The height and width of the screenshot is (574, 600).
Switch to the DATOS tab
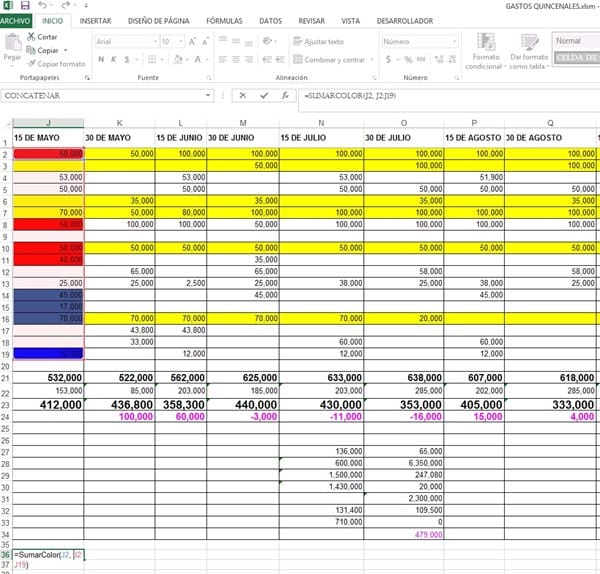point(270,21)
